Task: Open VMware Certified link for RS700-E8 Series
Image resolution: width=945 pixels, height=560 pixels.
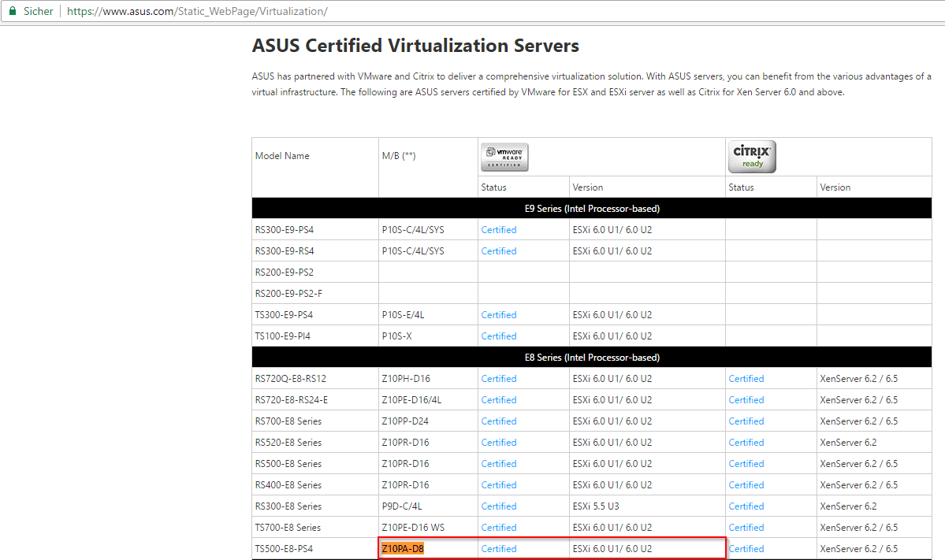Action: [498, 421]
